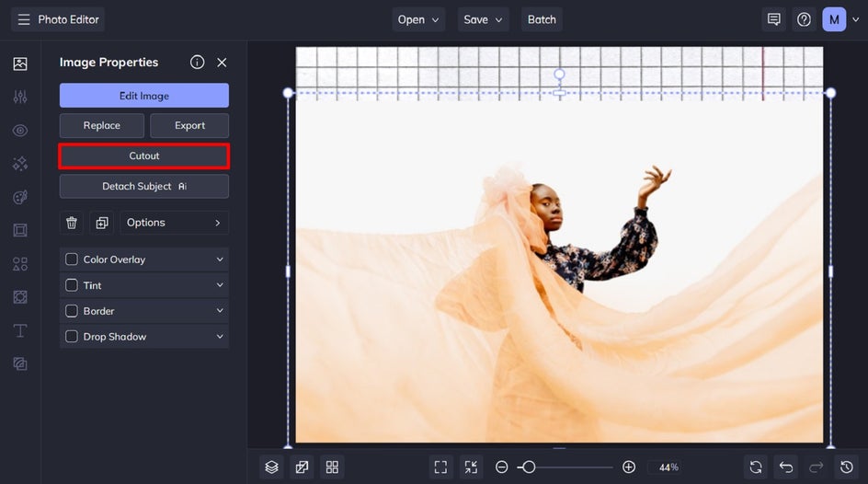Click the Batch menu button
Viewport: 868px width, 484px height.
tap(542, 19)
